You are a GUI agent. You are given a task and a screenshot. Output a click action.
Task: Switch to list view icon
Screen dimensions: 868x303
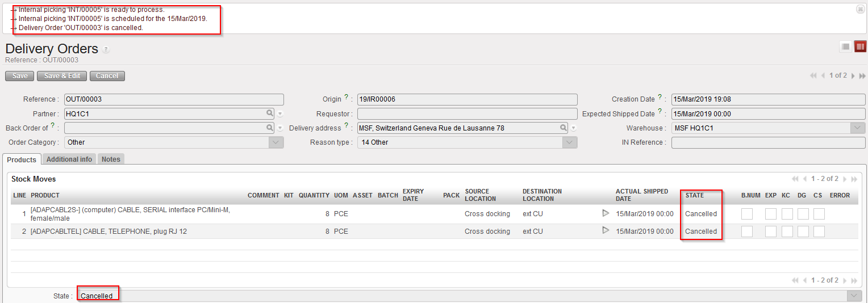(x=846, y=47)
